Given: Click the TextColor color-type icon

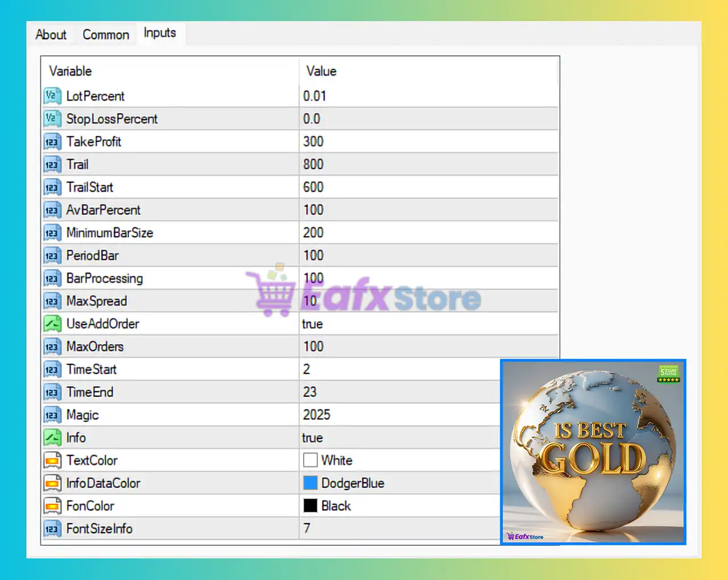Looking at the screenshot, I should 52,460.
